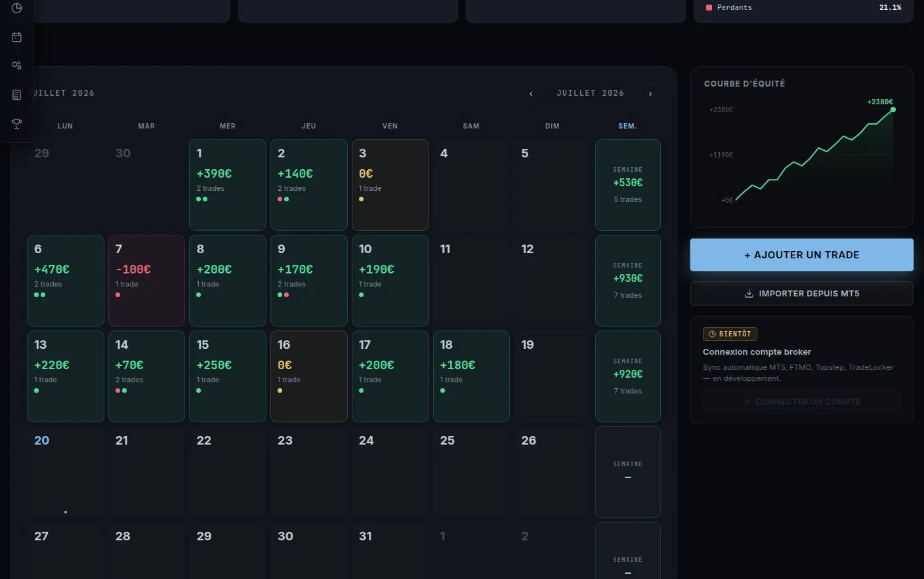
Task: Click the Perdants legend label
Action: 734,7
